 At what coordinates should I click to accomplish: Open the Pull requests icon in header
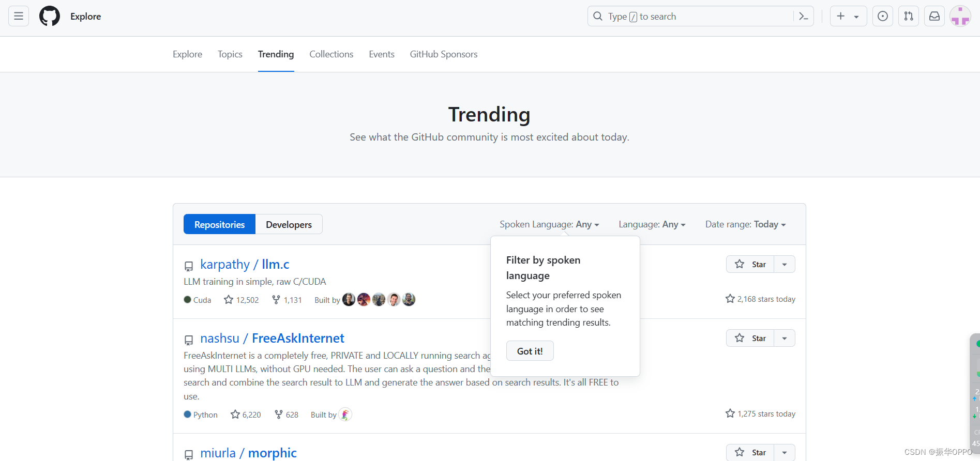pyautogui.click(x=909, y=16)
